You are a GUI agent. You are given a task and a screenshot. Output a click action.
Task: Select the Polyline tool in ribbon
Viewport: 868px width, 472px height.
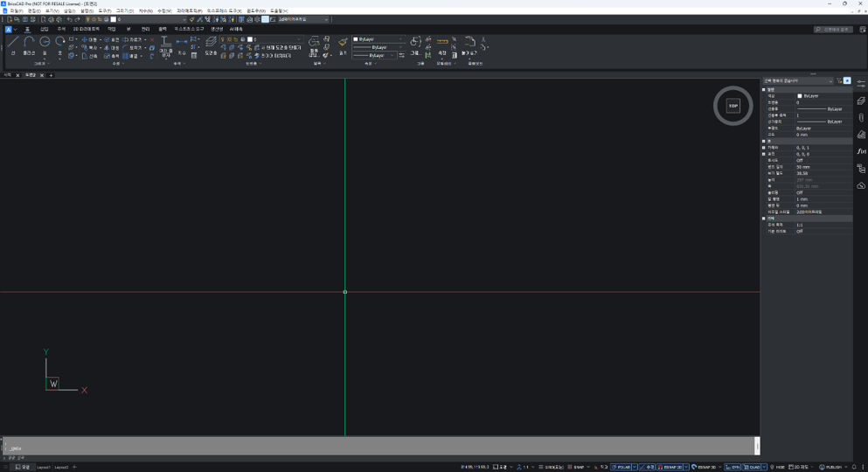point(29,44)
